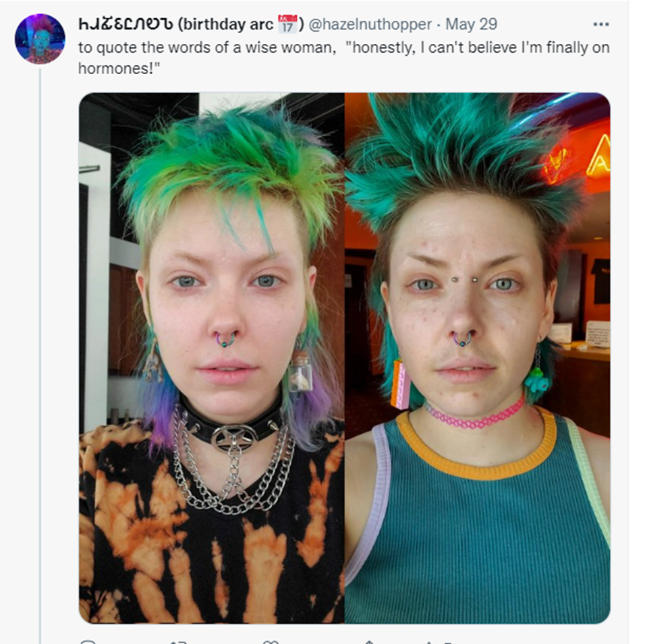Click the rightmost partially visible action icon

439,641
